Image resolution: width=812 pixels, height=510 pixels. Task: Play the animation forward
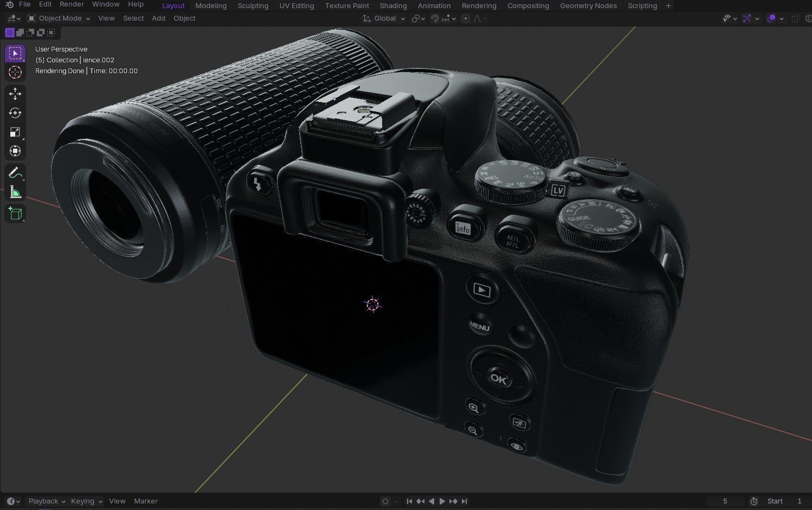(442, 501)
